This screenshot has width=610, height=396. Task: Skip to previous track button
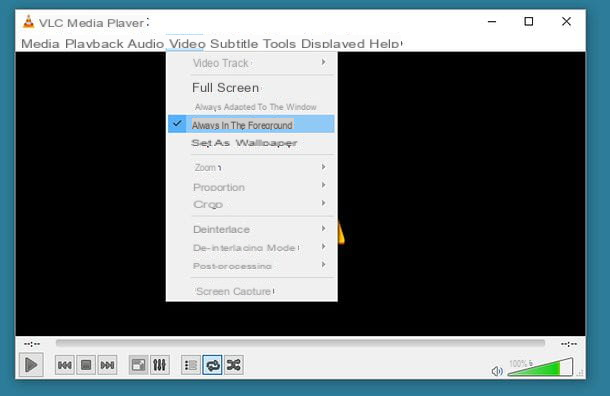tap(65, 365)
